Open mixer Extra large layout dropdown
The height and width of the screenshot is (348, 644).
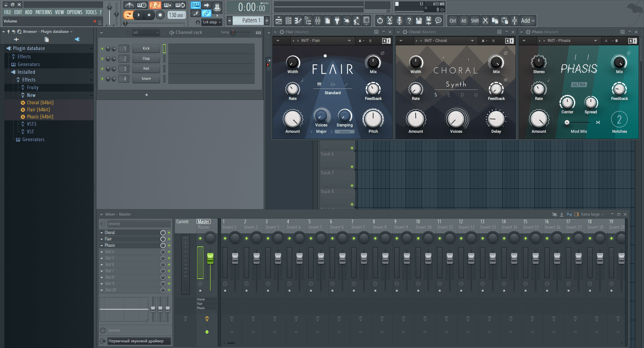[x=592, y=214]
